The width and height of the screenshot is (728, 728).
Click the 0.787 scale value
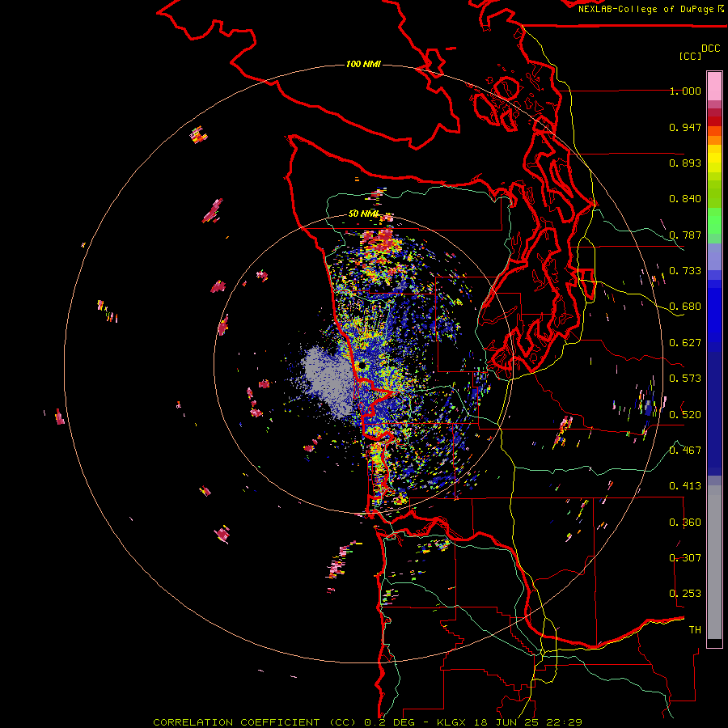coord(685,235)
